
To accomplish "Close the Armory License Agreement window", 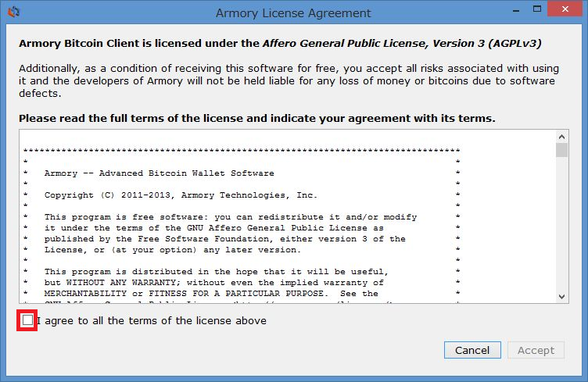I will (x=565, y=9).
